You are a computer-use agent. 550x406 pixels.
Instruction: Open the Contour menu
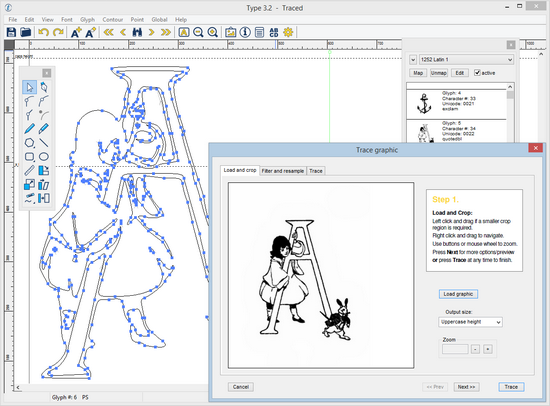pos(113,20)
